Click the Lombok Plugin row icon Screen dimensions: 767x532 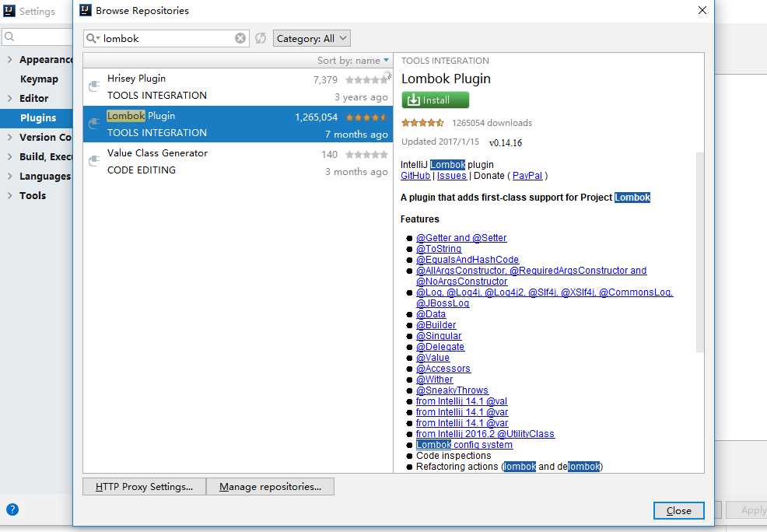pyautogui.click(x=94, y=124)
